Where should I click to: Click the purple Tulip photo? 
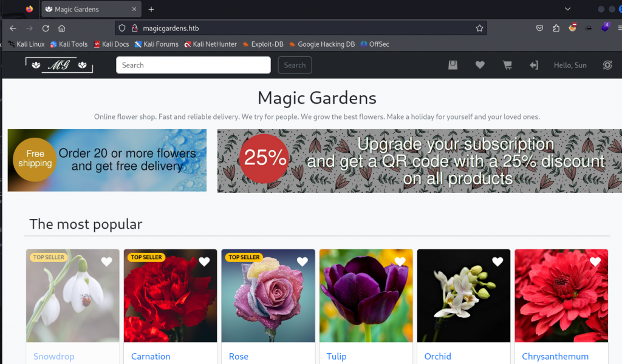[366, 295]
